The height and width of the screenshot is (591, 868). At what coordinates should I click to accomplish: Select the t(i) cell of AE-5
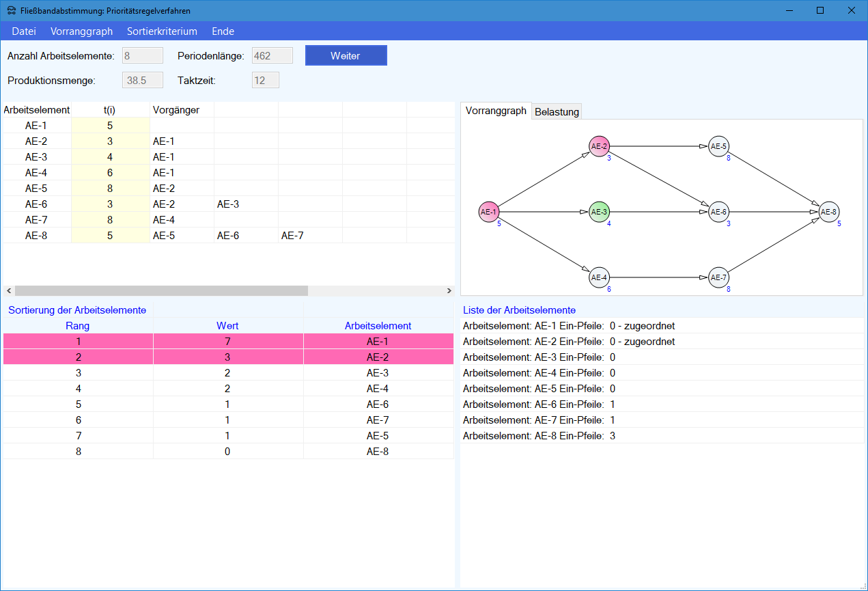[x=110, y=189]
